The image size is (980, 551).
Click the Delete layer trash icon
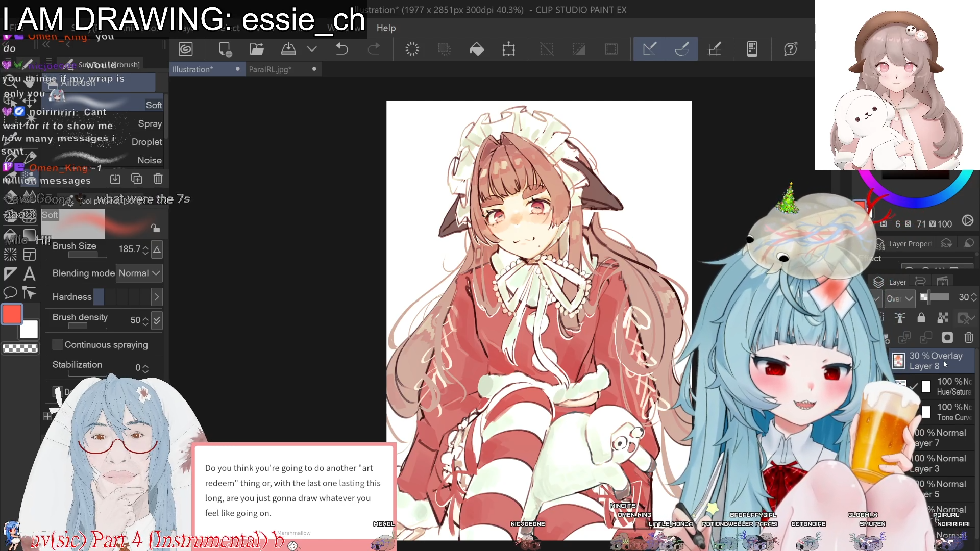click(x=969, y=338)
